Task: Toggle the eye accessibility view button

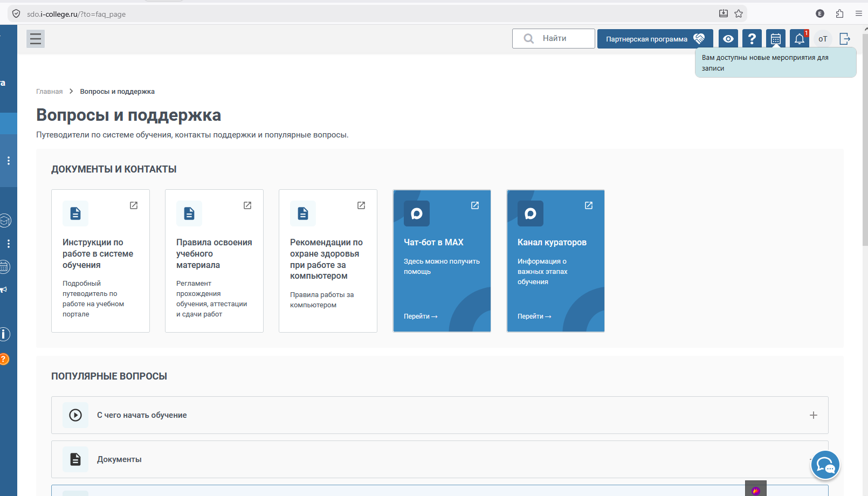Action: [728, 39]
